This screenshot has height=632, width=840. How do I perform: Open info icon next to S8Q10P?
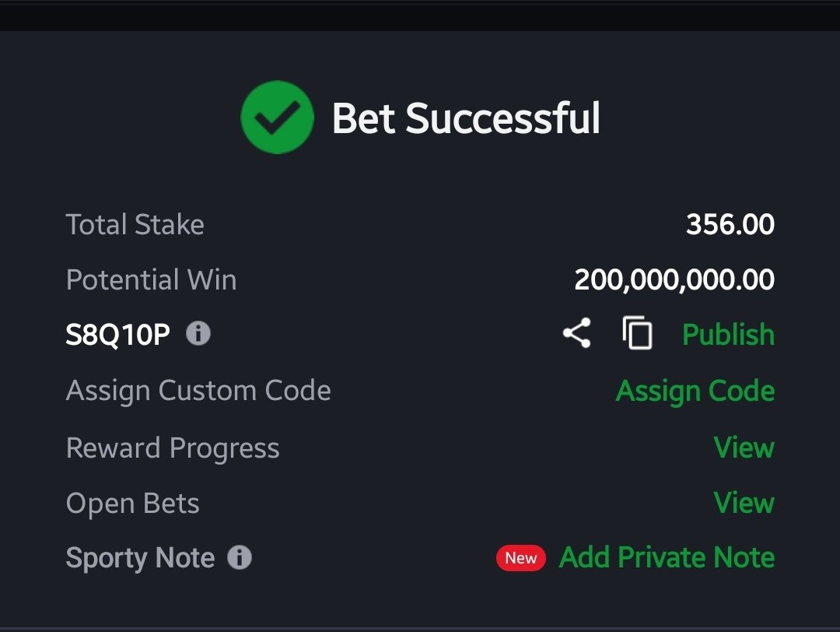(x=198, y=333)
